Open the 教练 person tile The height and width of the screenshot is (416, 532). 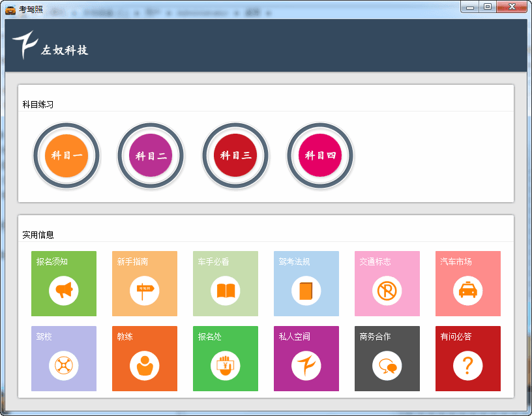click(x=145, y=359)
